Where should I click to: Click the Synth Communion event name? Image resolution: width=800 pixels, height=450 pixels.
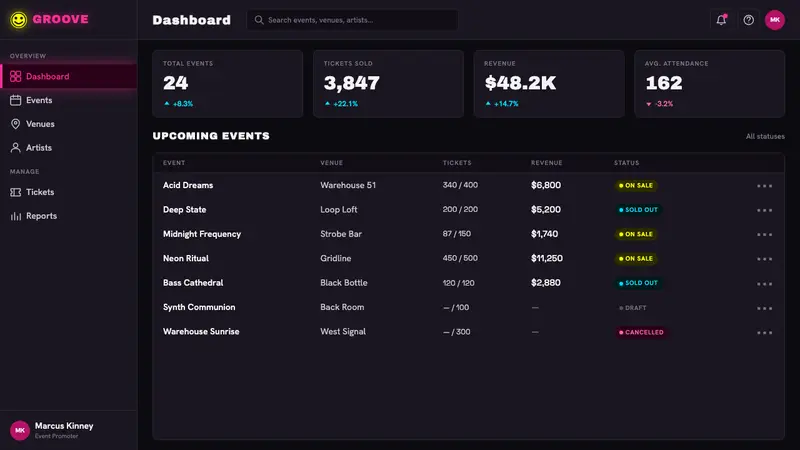[x=199, y=307]
